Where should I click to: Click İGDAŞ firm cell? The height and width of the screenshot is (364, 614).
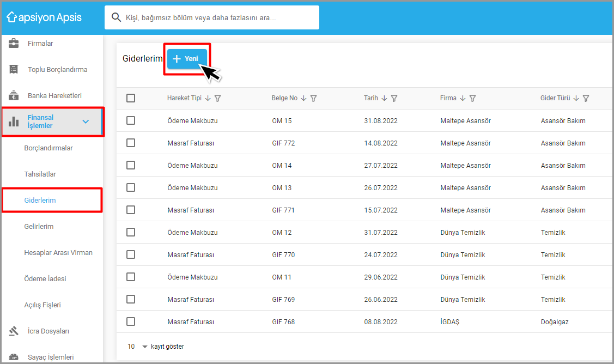[x=449, y=321]
